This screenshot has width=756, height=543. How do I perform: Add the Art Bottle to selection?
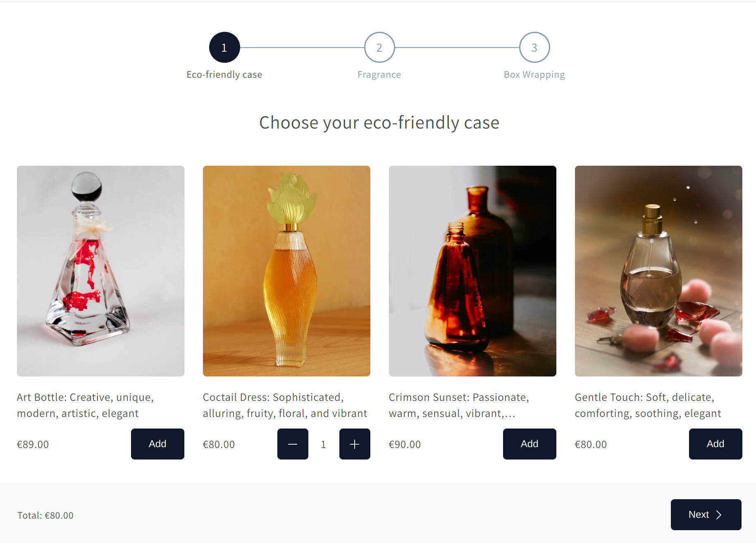(157, 444)
